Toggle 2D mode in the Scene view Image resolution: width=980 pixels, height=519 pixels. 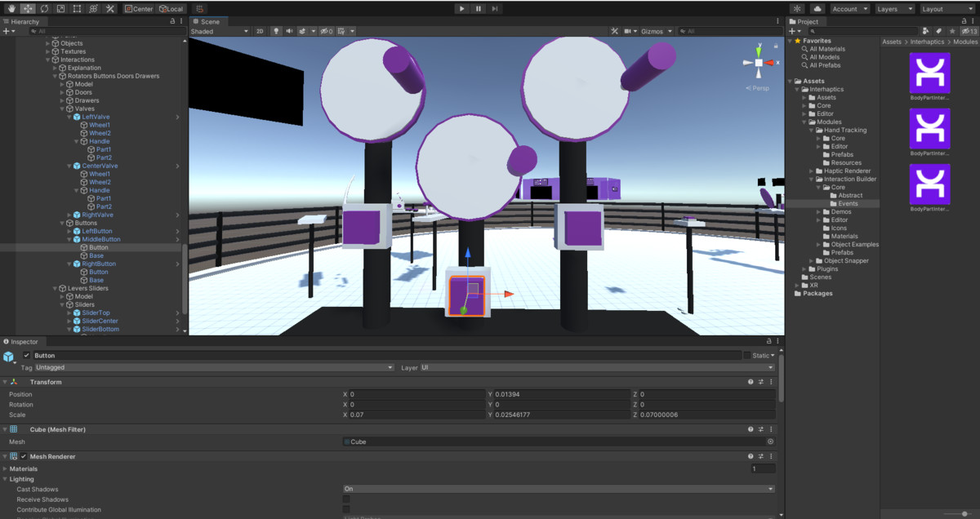pos(259,31)
